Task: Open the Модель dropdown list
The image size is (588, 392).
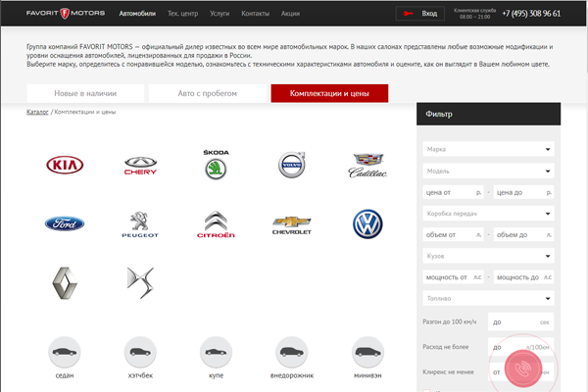Action: 488,171
